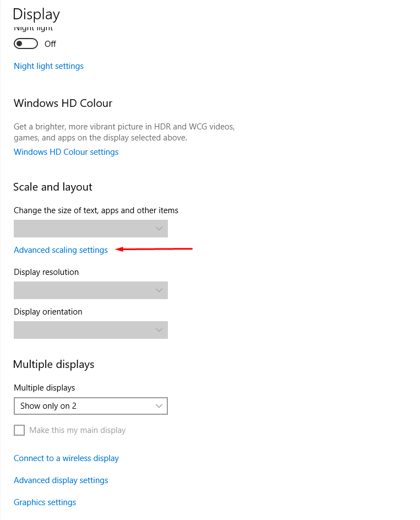The height and width of the screenshot is (520, 420).
Task: Open the Display resolution dropdown
Action: pyautogui.click(x=91, y=290)
